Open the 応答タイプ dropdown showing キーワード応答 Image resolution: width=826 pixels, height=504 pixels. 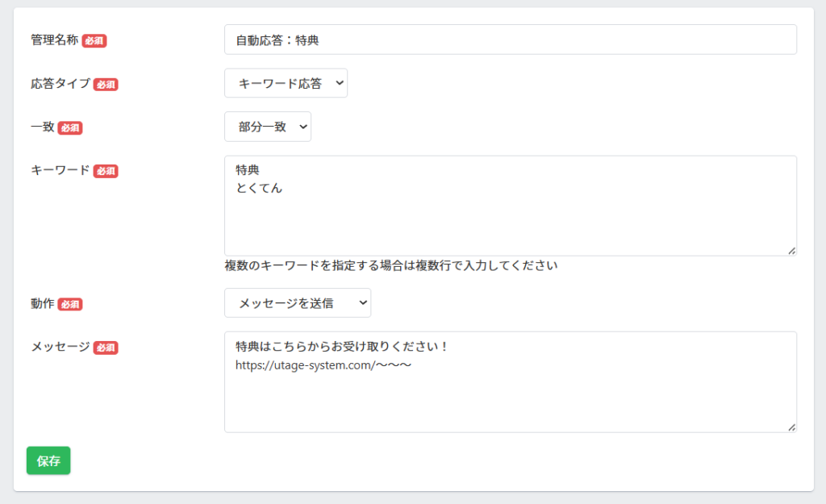[x=286, y=83]
